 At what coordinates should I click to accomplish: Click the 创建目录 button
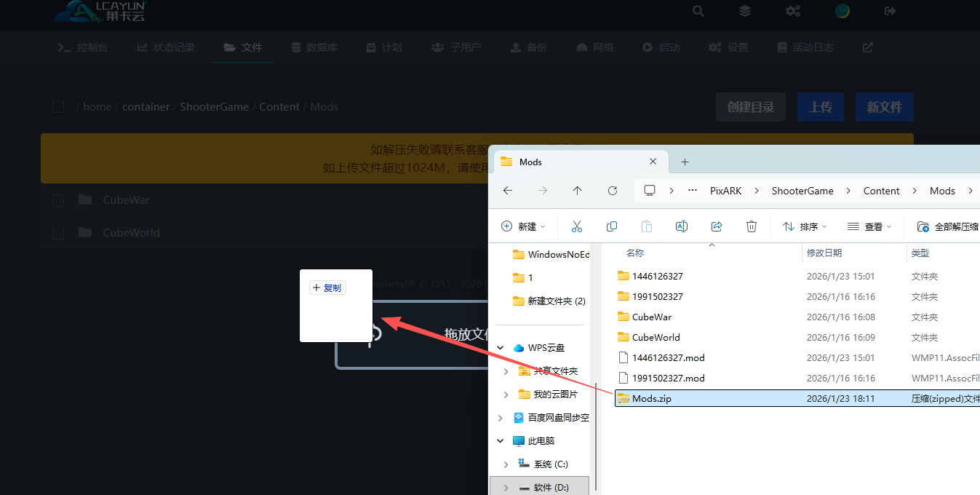[751, 107]
